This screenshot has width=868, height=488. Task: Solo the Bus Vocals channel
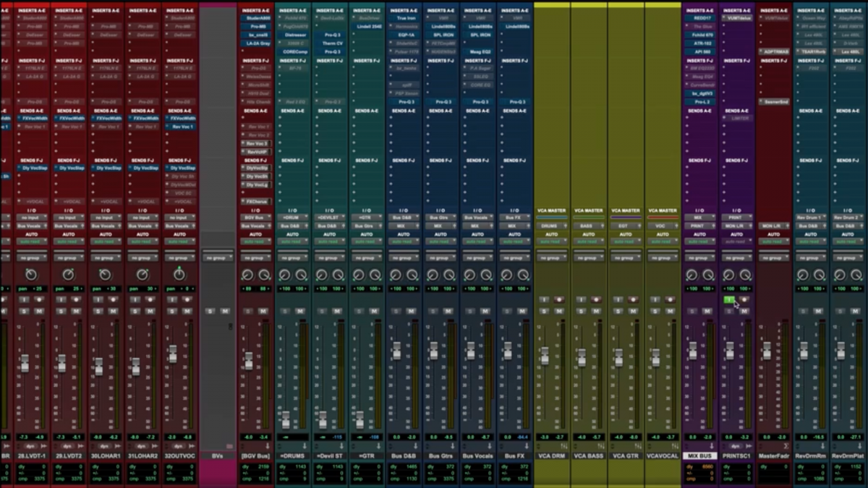(x=469, y=311)
